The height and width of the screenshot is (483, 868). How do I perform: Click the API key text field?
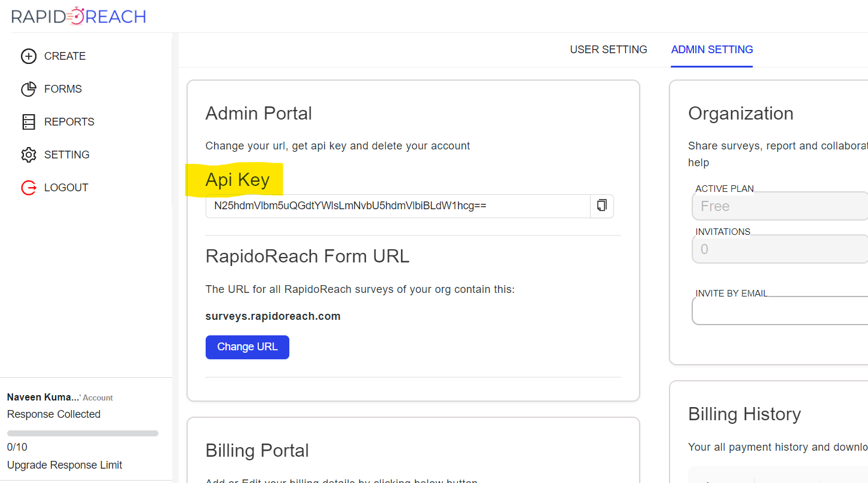[x=398, y=206]
